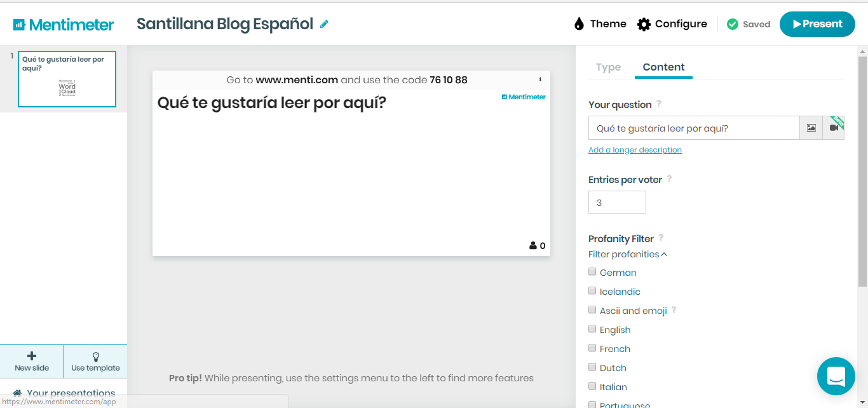868x408 pixels.
Task: Click the Mentimeter logo
Action: click(64, 25)
